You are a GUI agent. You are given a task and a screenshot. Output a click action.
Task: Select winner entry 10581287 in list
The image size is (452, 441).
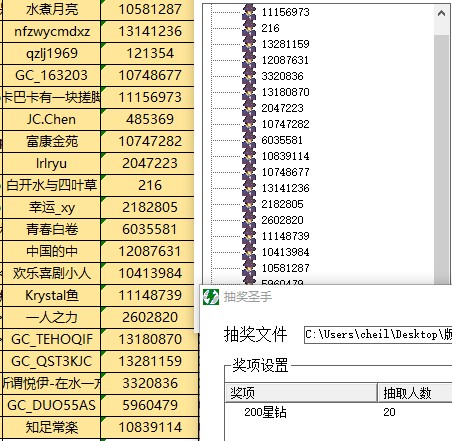click(285, 268)
